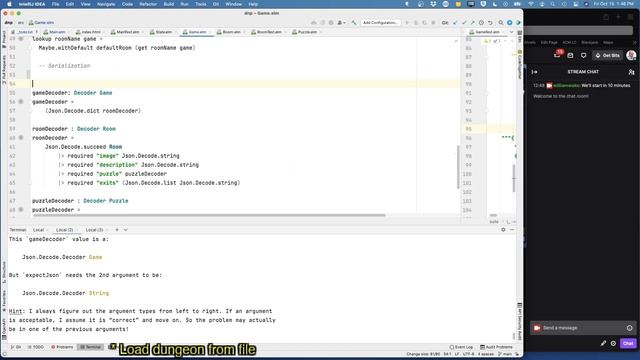Screen dimensions: 640x360
Task: Click the run arrow next to Add Configuration
Action: (x=407, y=23)
